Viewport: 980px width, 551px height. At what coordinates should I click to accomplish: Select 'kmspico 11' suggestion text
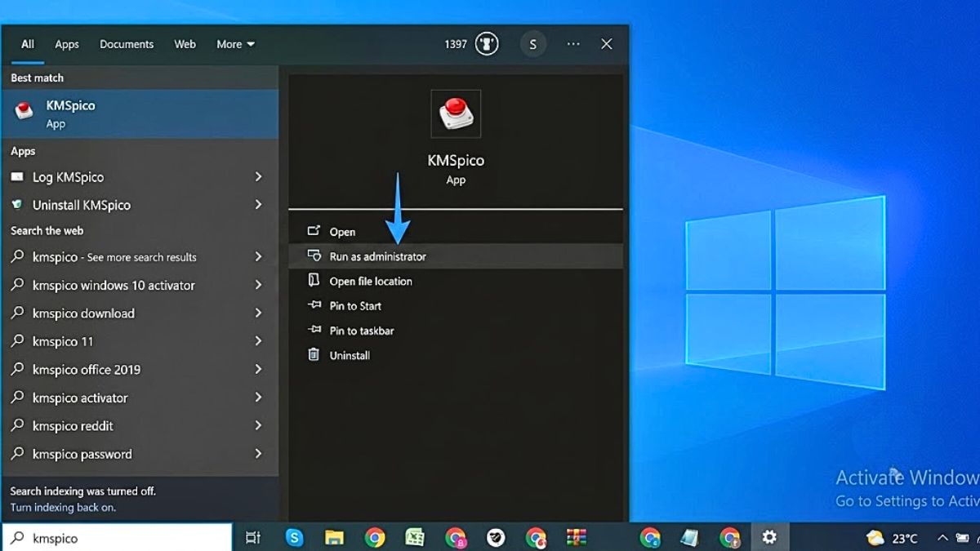tap(63, 341)
